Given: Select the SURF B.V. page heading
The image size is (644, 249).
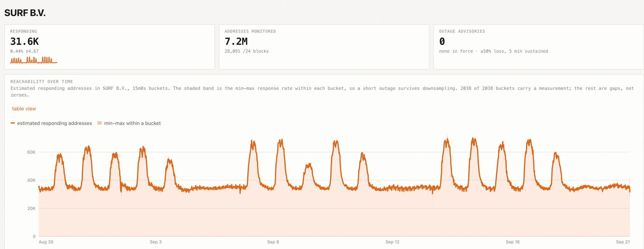Looking at the screenshot, I should click(x=25, y=13).
